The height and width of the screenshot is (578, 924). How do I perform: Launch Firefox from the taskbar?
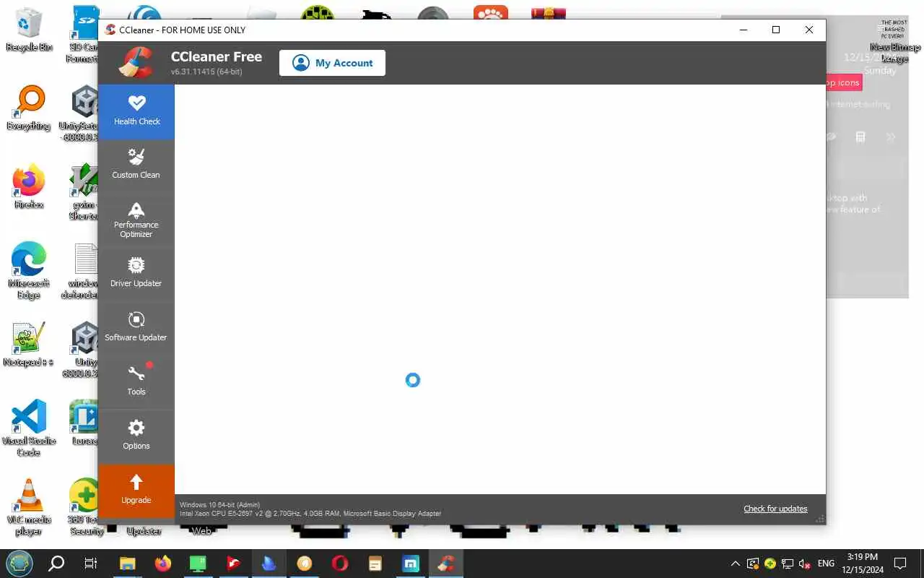point(163,564)
